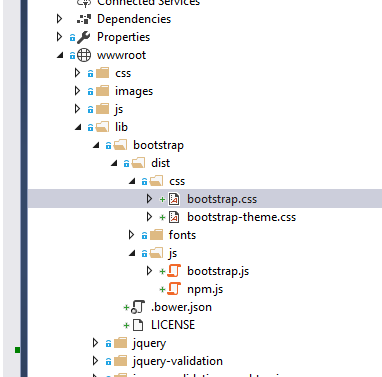This screenshot has width=382, height=377.
Task: Click the LICENSE document icon
Action: 138,325
